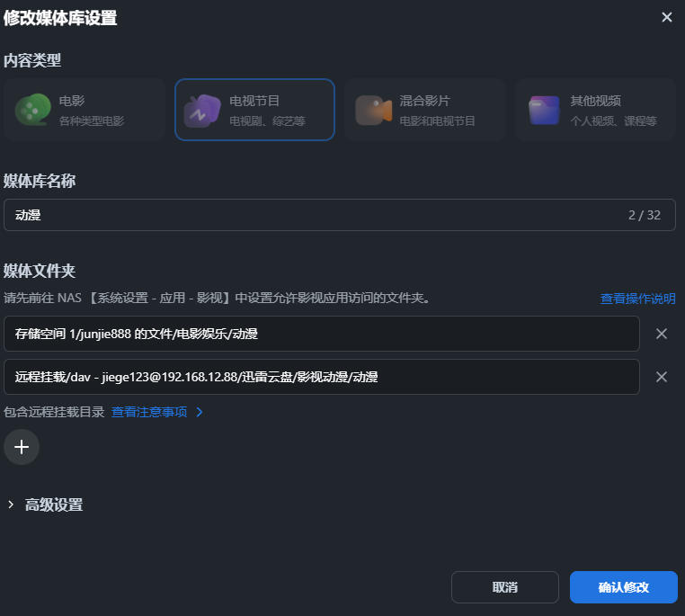
Task: Click the purple folder icon for 其他视频
Action: click(x=544, y=111)
